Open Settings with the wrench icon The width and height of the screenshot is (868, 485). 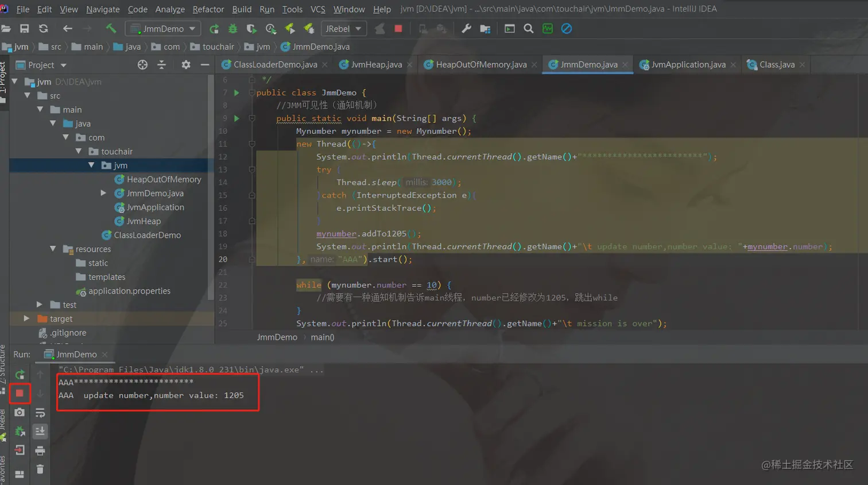click(466, 28)
